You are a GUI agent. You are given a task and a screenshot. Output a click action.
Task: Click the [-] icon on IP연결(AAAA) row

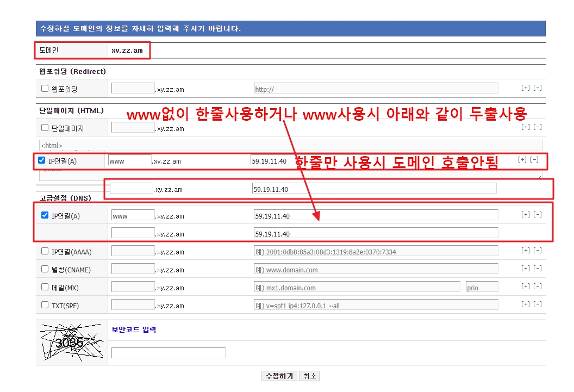tap(537, 250)
